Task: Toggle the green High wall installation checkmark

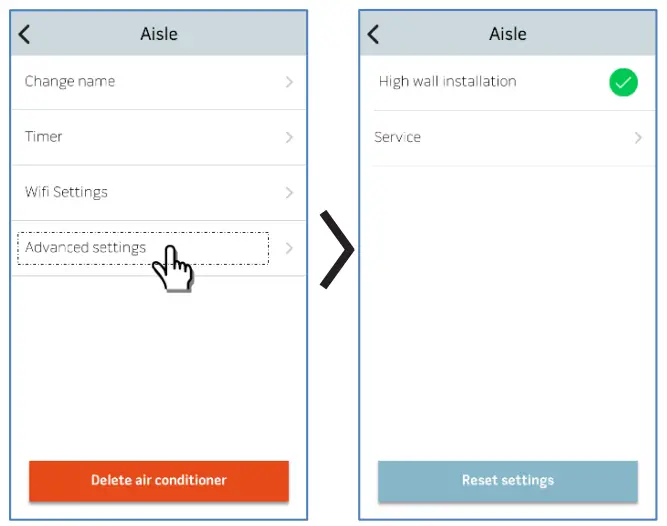Action: pyautogui.click(x=623, y=82)
